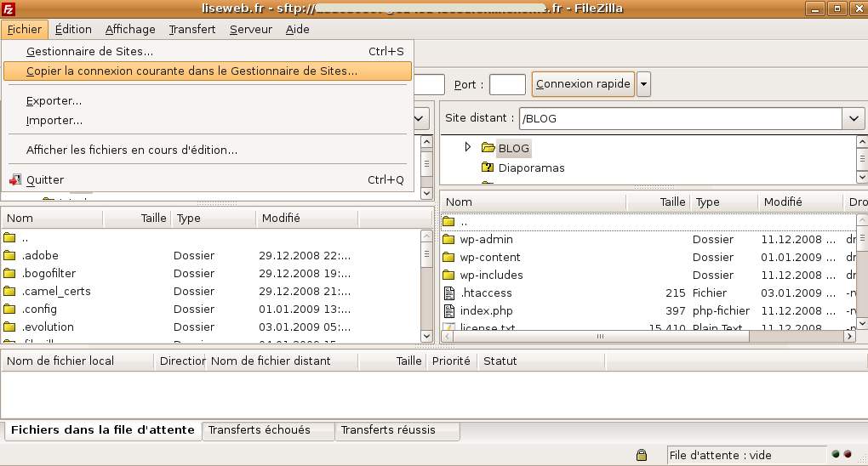
Task: Click the index.php file icon
Action: [x=448, y=311]
